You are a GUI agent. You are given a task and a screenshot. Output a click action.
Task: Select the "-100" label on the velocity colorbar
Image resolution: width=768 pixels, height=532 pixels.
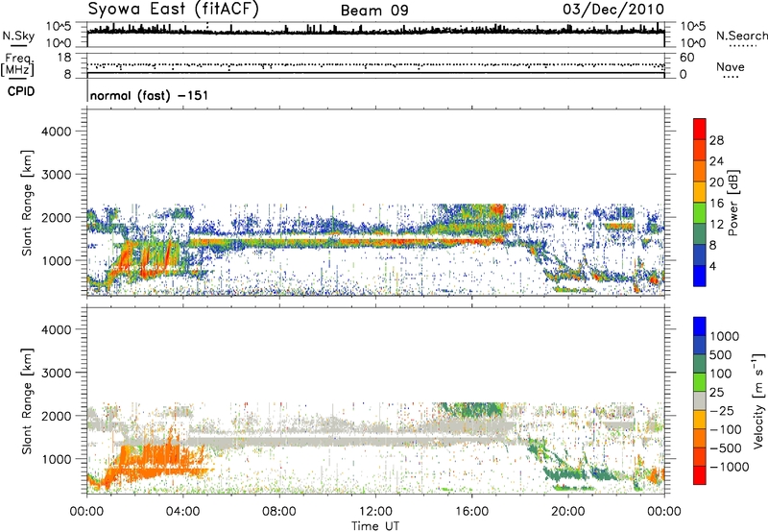click(x=726, y=429)
